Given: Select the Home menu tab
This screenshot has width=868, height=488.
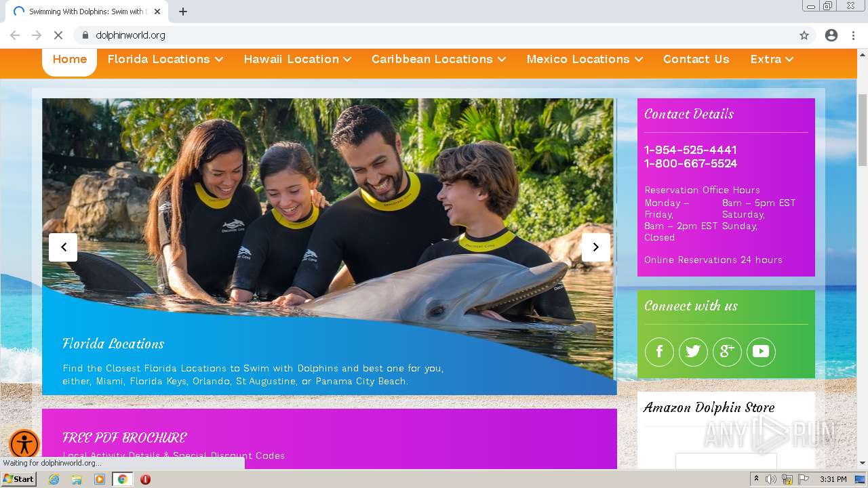Looking at the screenshot, I should [70, 60].
